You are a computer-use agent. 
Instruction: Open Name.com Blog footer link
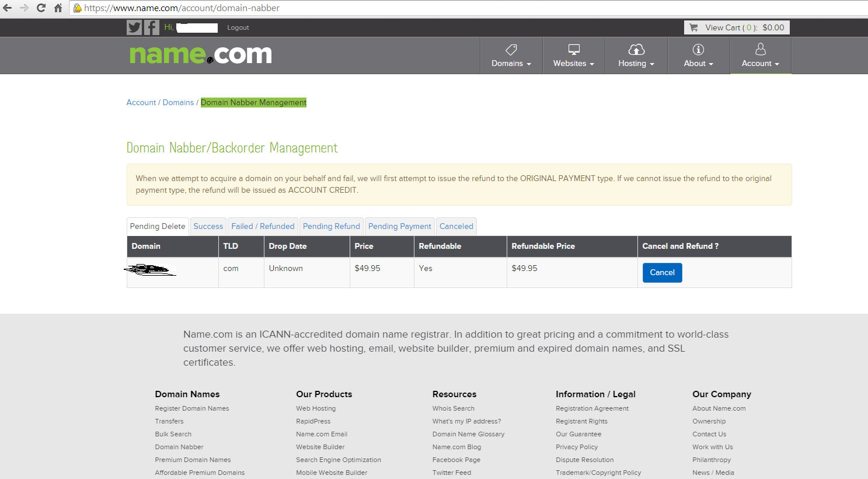coord(457,447)
